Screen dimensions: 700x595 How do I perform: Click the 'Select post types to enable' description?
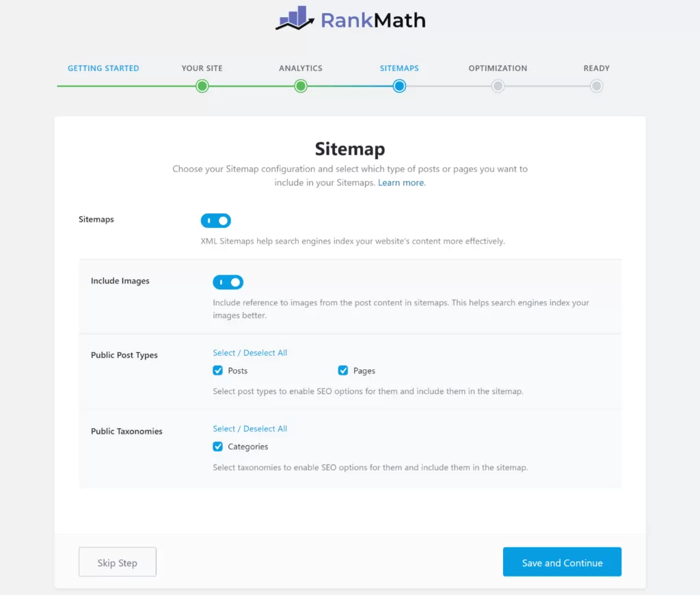368,391
